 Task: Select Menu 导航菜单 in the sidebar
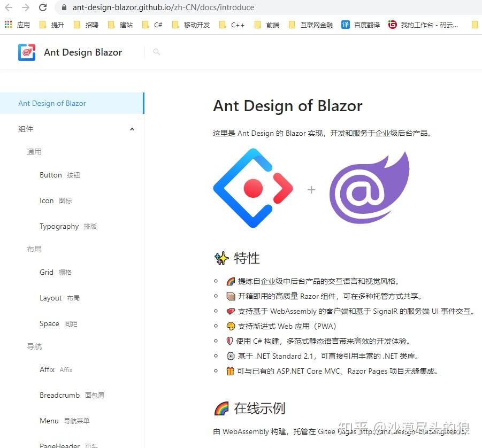(64, 421)
